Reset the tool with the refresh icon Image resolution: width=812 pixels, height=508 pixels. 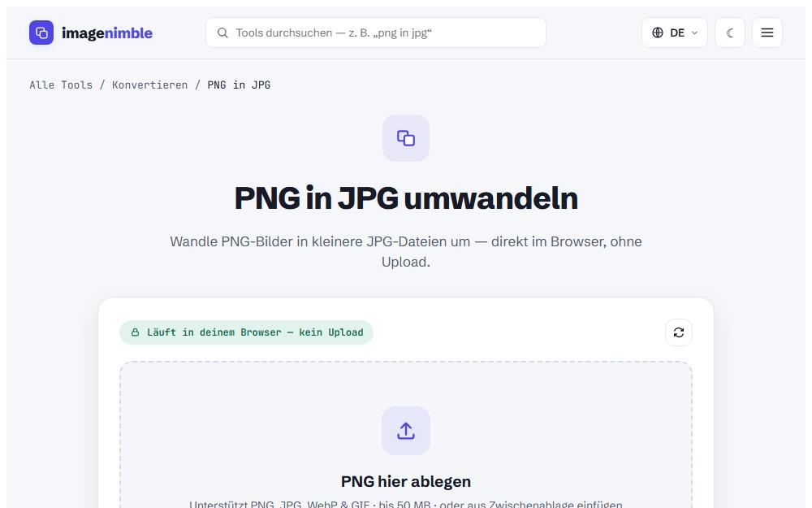click(678, 332)
